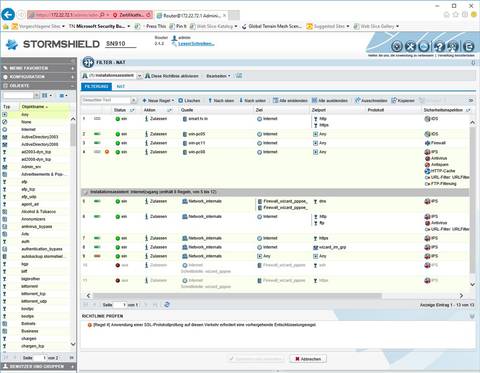Click Diese Richtlinie aktivieren button
Image resolution: width=480 pixels, height=373 pixels.
coord(172,76)
